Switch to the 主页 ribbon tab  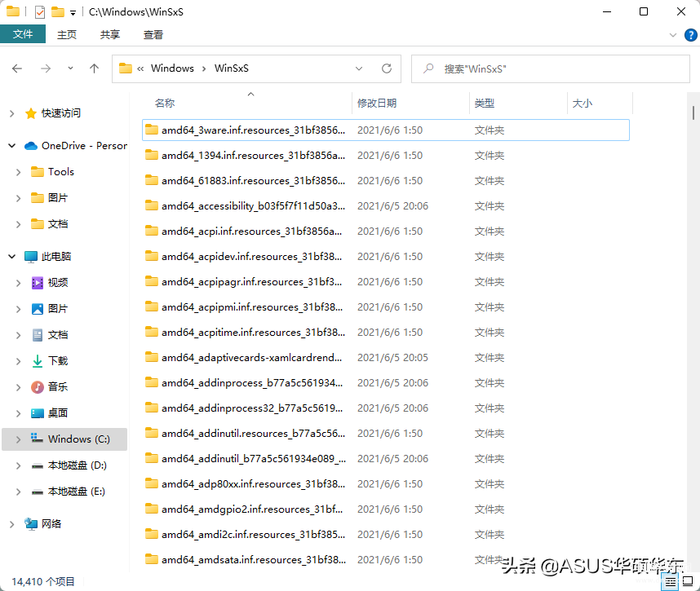pyautogui.click(x=67, y=34)
